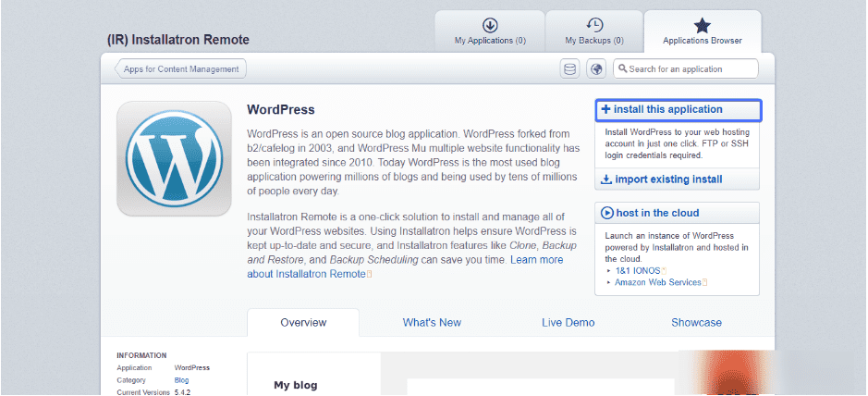Select the Showcase tab
This screenshot has width=868, height=396.
696,322
